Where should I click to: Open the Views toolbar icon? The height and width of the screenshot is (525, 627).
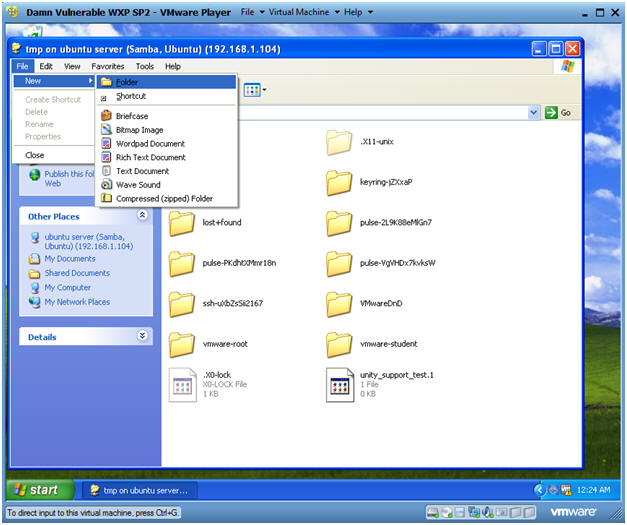[252, 90]
